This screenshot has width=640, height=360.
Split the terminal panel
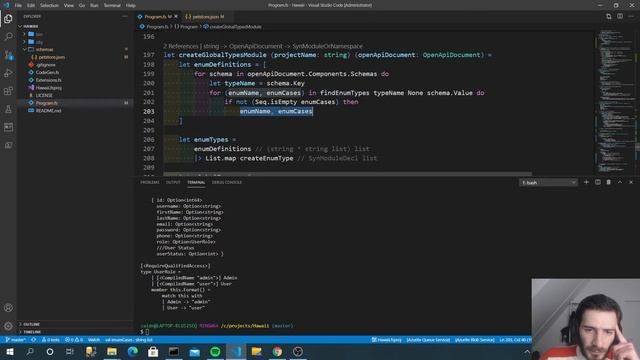(x=598, y=182)
